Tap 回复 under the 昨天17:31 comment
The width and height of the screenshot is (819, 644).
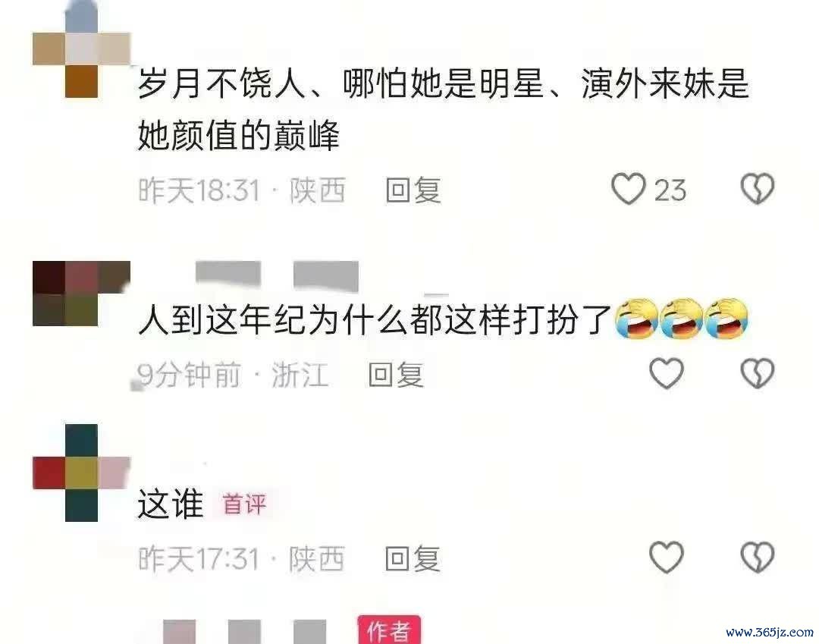coord(413,559)
